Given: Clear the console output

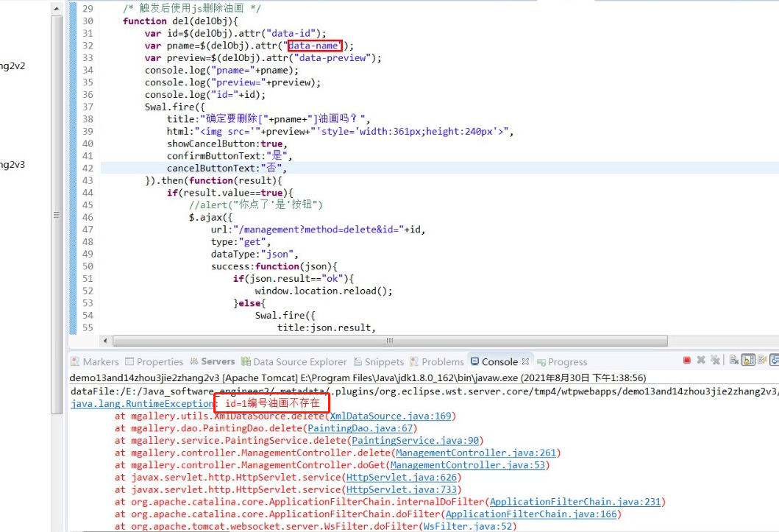Looking at the screenshot, I should (x=734, y=360).
